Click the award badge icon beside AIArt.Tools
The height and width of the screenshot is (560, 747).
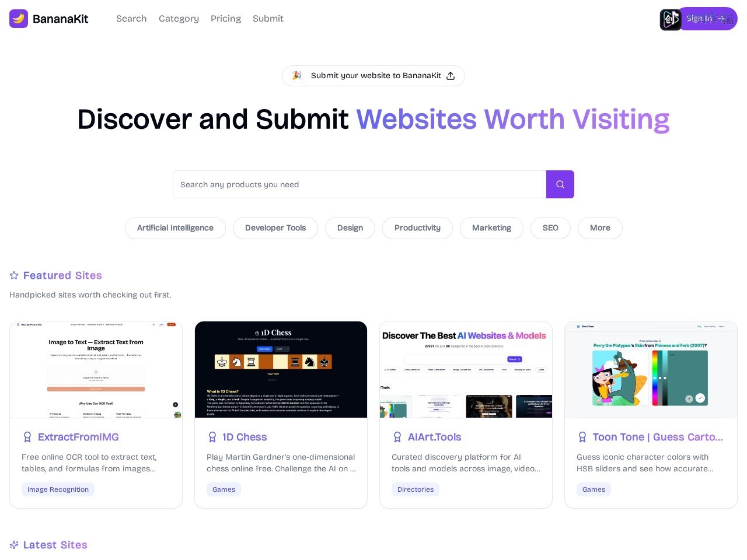(x=397, y=437)
